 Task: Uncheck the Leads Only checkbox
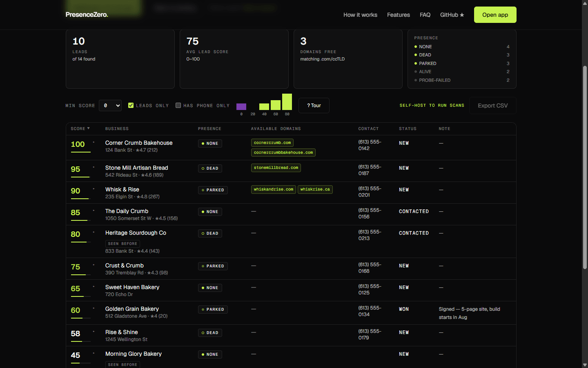(131, 105)
